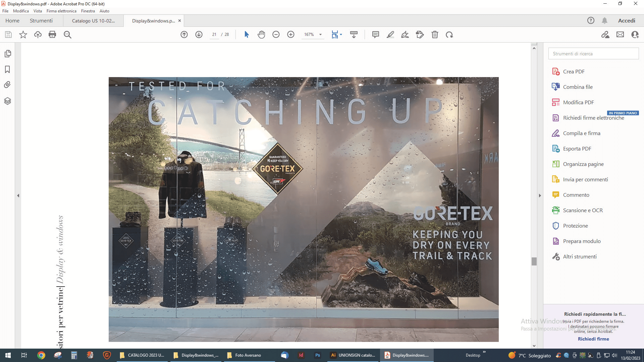Zoom out with the minus icon
The height and width of the screenshot is (362, 644).
point(276,35)
